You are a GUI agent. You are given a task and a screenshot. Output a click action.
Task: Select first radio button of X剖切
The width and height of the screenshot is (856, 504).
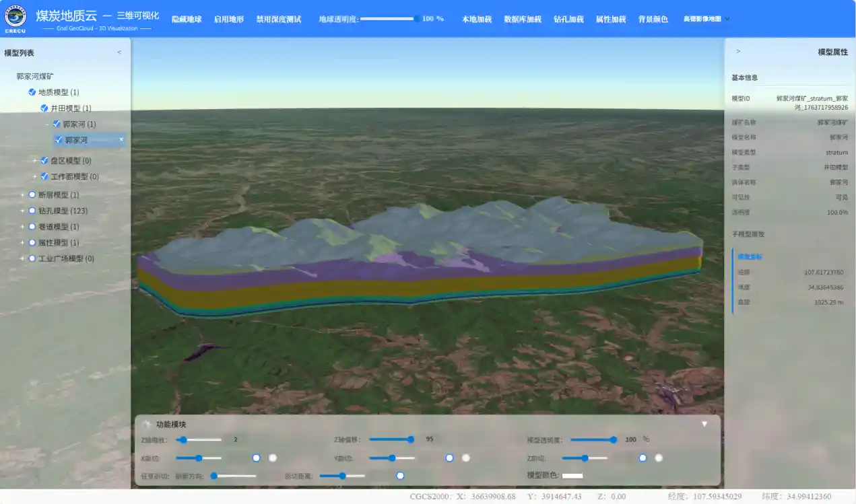[x=257, y=458]
